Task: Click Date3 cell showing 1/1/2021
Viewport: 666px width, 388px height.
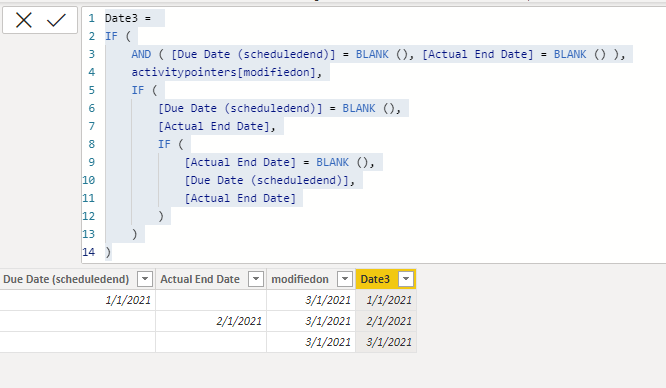Action: click(x=386, y=300)
